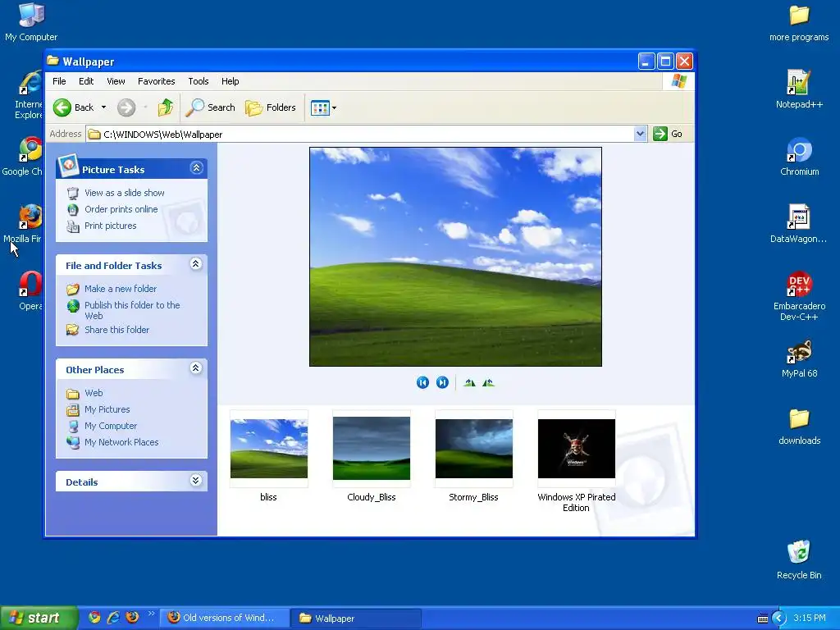The image size is (840, 630).
Task: Select MyPal 68 desktop icon
Action: [x=799, y=359]
